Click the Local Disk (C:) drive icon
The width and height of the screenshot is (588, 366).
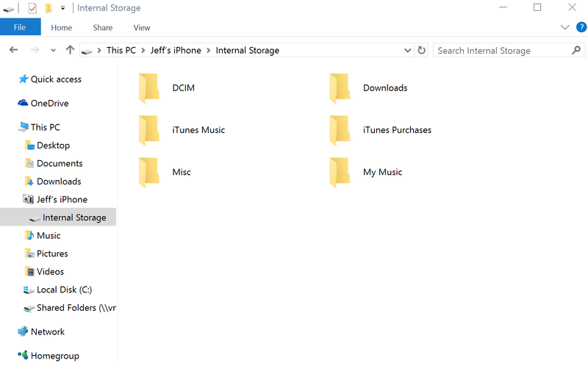coord(29,290)
